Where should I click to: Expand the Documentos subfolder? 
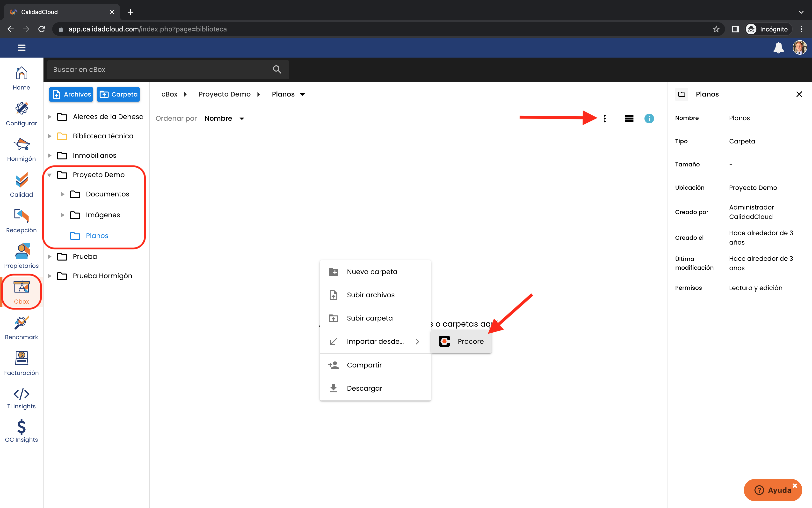pyautogui.click(x=62, y=194)
